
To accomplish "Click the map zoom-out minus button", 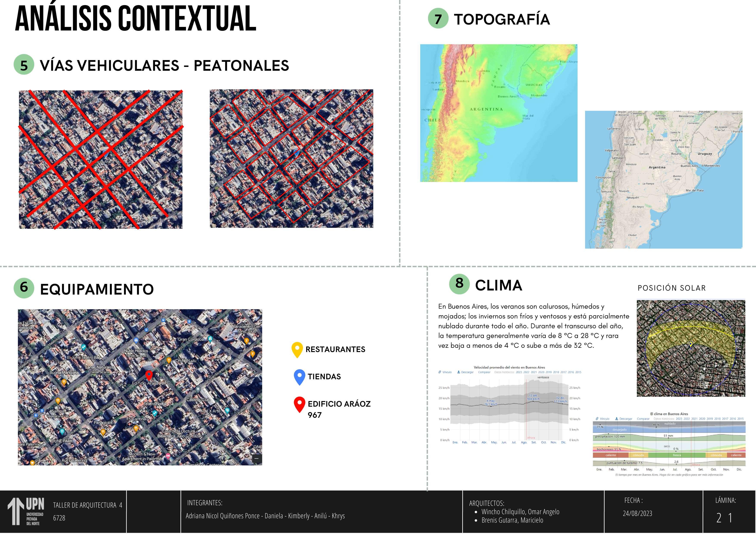I will pyautogui.click(x=256, y=459).
